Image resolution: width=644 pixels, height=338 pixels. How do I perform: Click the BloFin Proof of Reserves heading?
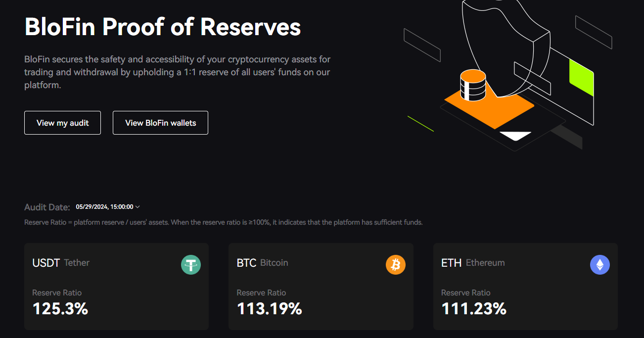163,27
